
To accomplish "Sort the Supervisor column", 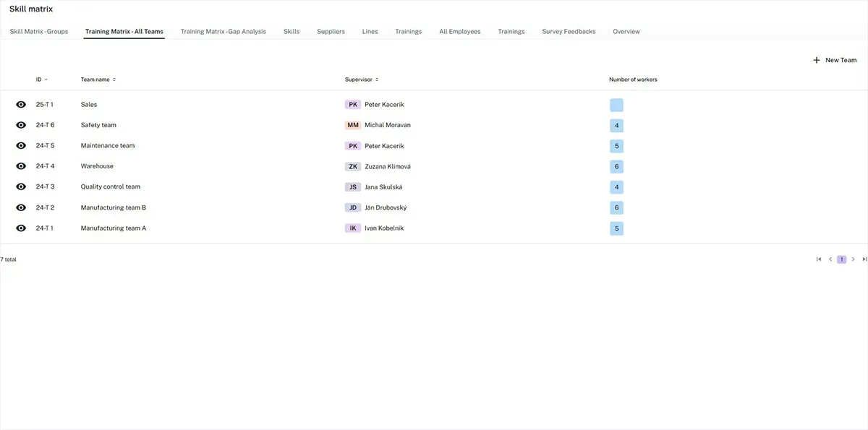I will 362,79.
